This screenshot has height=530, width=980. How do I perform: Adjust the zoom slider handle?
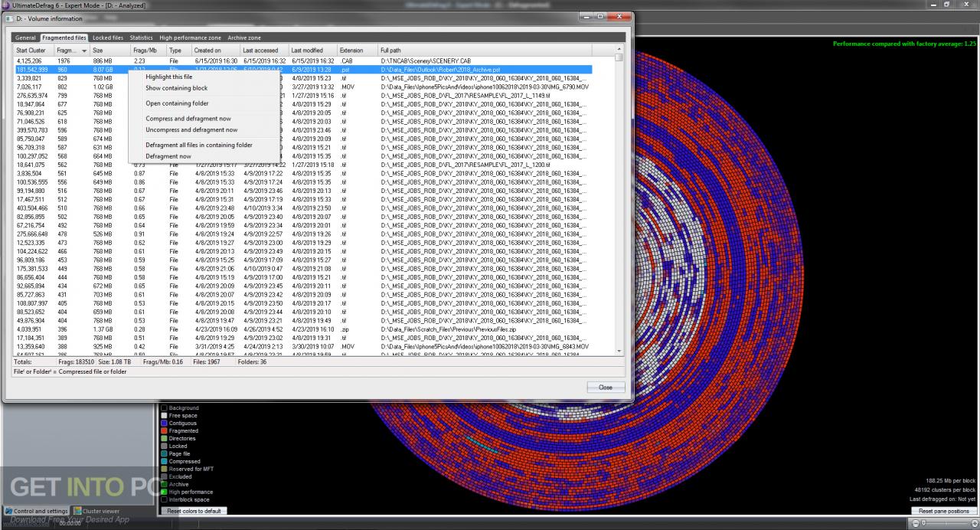click(x=923, y=523)
